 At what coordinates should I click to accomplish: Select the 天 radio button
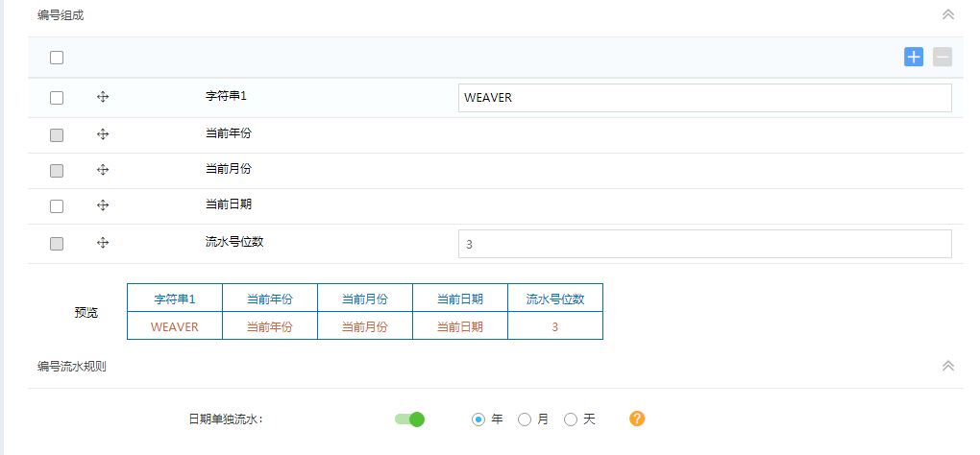571,419
